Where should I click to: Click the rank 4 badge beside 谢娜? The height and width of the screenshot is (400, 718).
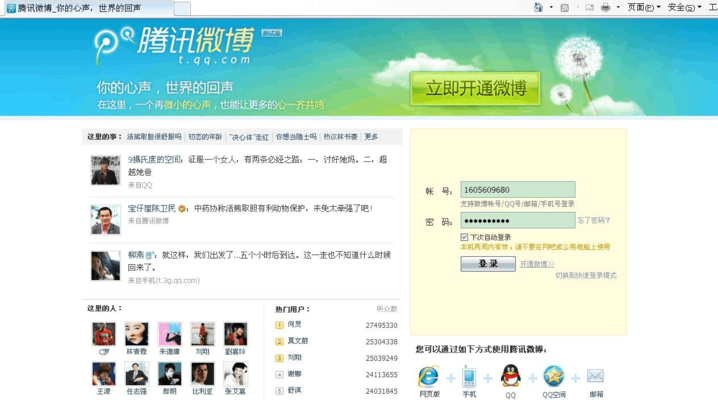279,374
